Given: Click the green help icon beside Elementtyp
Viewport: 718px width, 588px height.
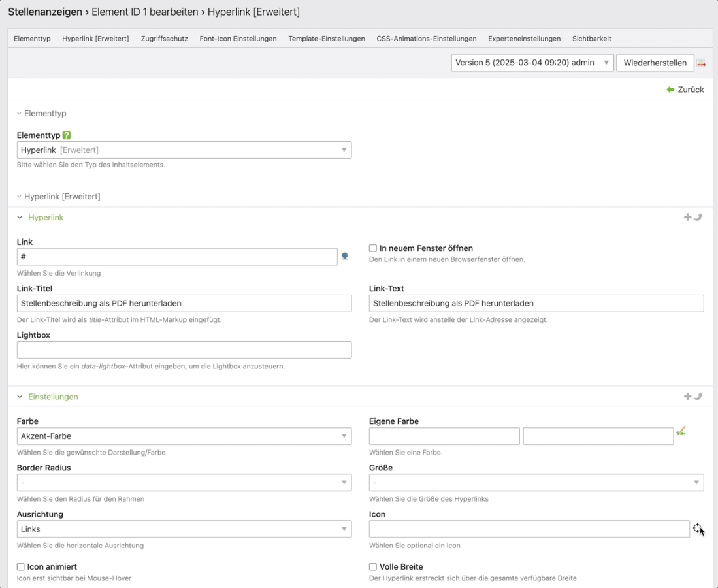Looking at the screenshot, I should point(67,135).
